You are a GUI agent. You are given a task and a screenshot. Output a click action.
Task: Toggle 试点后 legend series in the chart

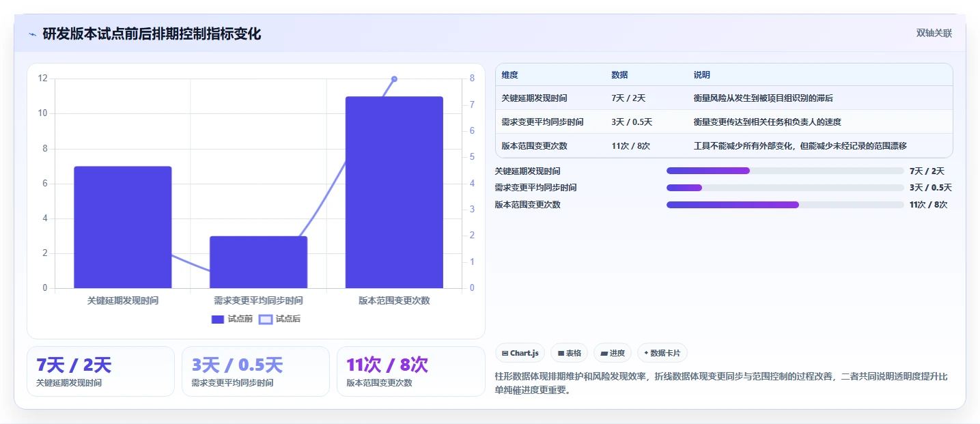(280, 319)
